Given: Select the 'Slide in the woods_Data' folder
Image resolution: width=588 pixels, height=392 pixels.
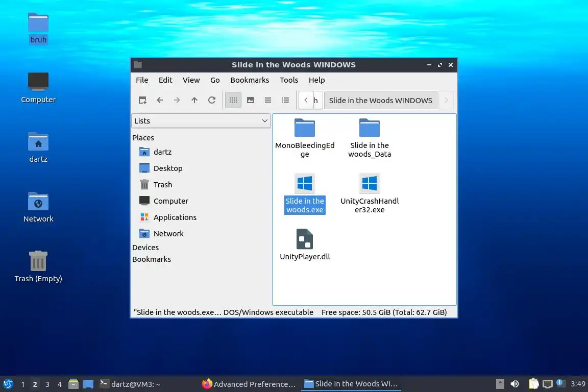Looking at the screenshot, I should [x=370, y=138].
